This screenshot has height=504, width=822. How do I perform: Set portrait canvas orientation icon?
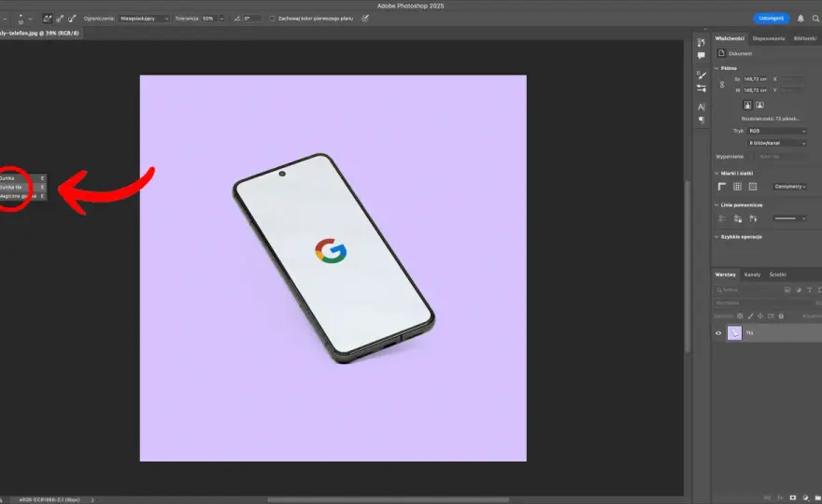pyautogui.click(x=747, y=105)
